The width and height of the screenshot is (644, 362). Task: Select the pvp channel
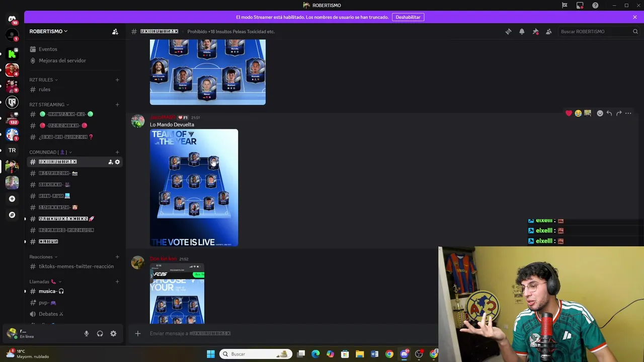(x=75, y=303)
